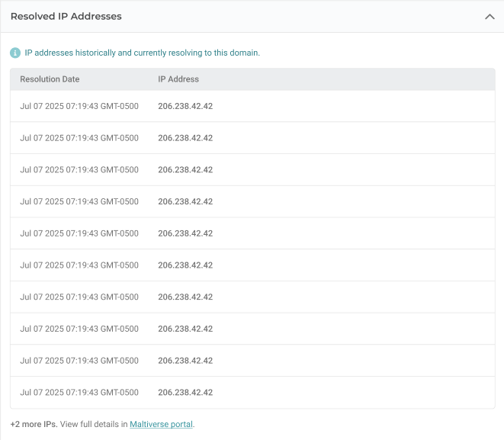Viewport: 504px width, 440px height.
Task: Select the IP address in the eighth row
Action: point(185,329)
